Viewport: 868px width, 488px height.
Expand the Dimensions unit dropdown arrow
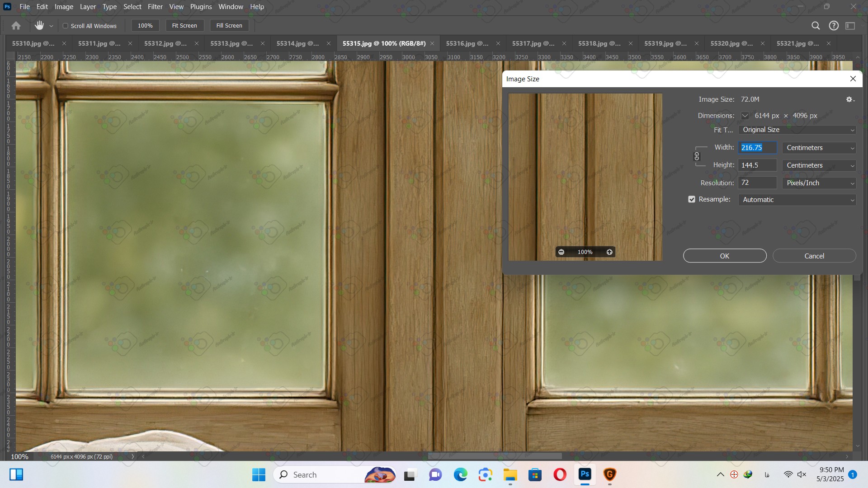click(x=745, y=116)
